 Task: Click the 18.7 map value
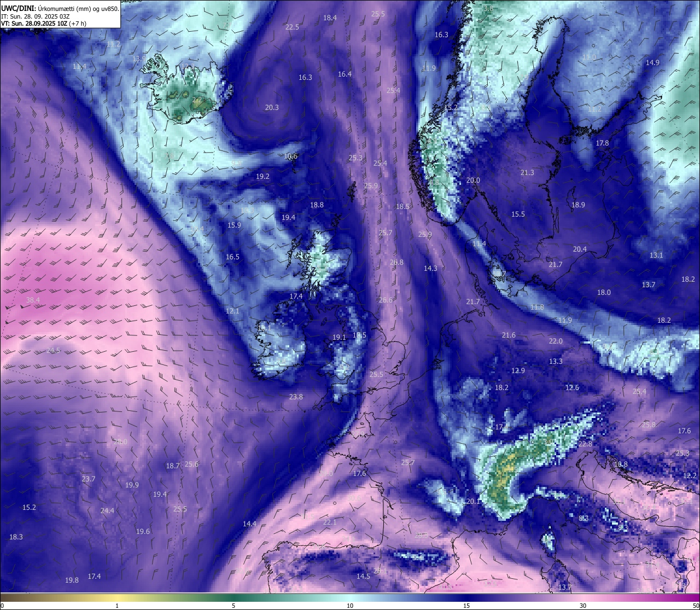point(173,466)
